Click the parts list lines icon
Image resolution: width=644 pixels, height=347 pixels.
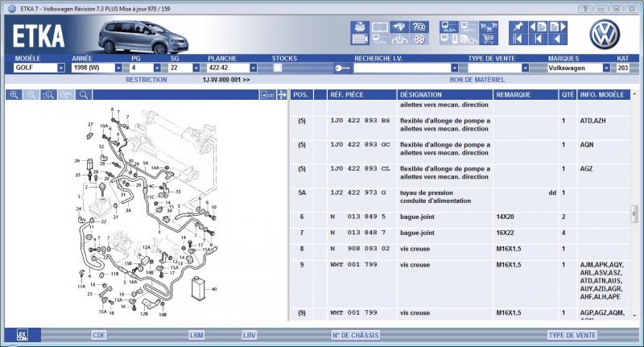[360, 39]
